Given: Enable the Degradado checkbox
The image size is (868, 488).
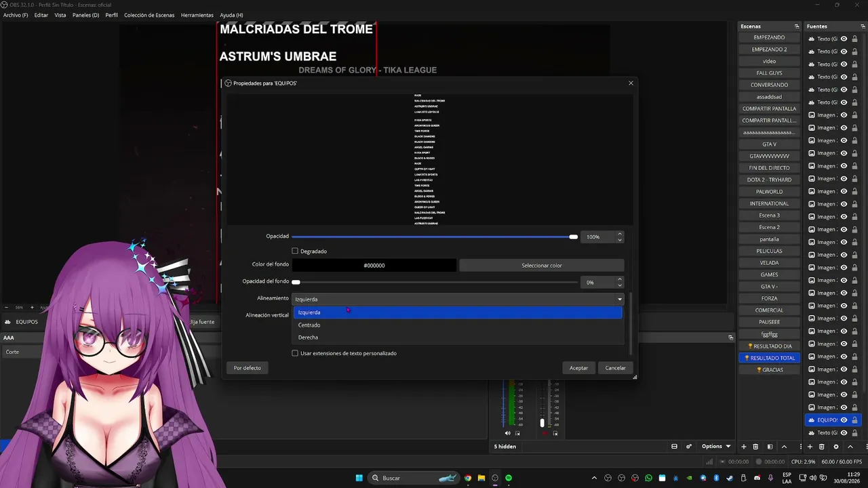Looking at the screenshot, I should click(295, 251).
